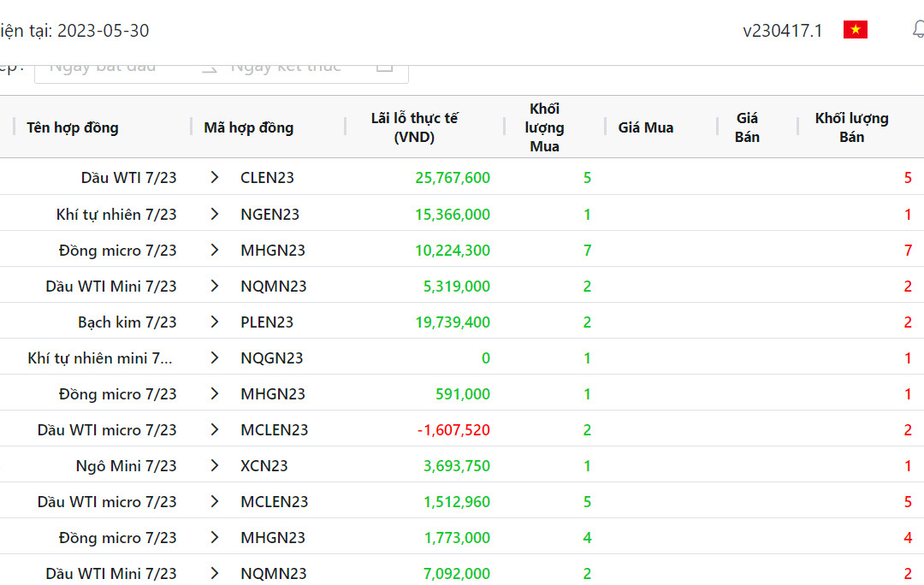The height and width of the screenshot is (585, 924).
Task: Click the 'Khối lượng Mua' column header
Action: point(544,127)
